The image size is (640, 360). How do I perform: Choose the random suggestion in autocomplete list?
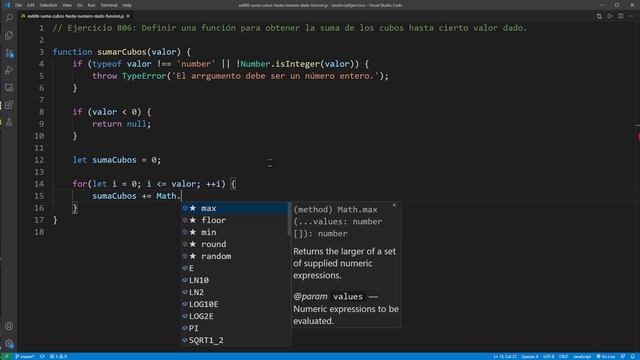[235, 256]
